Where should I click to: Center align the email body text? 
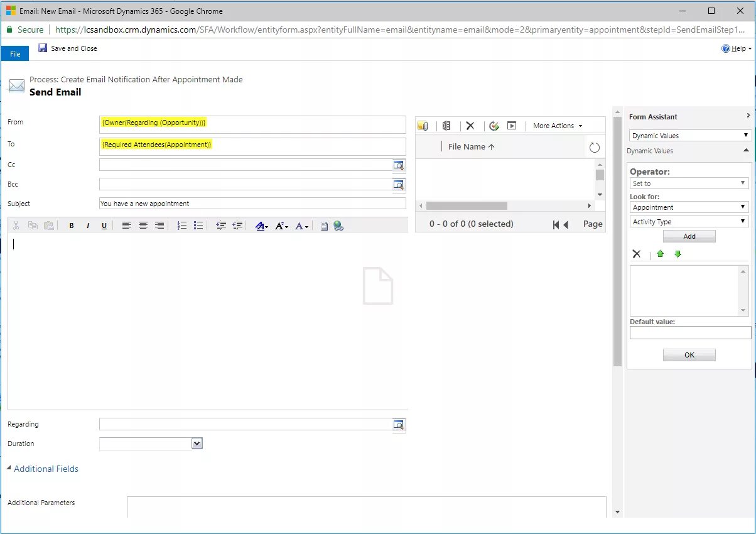(143, 226)
